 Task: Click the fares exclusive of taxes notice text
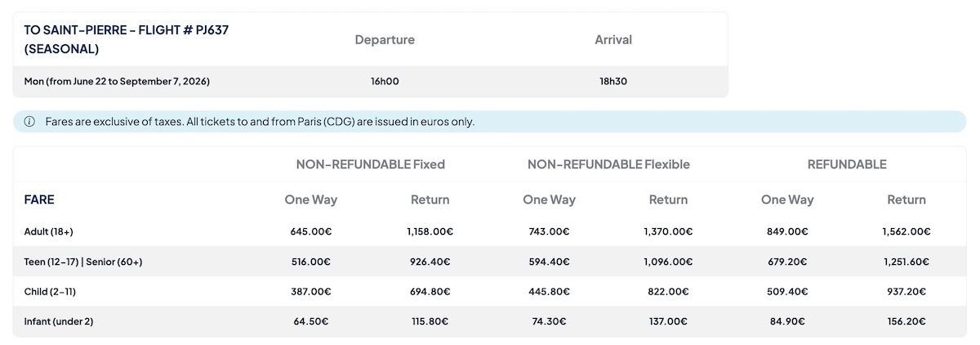click(x=260, y=122)
